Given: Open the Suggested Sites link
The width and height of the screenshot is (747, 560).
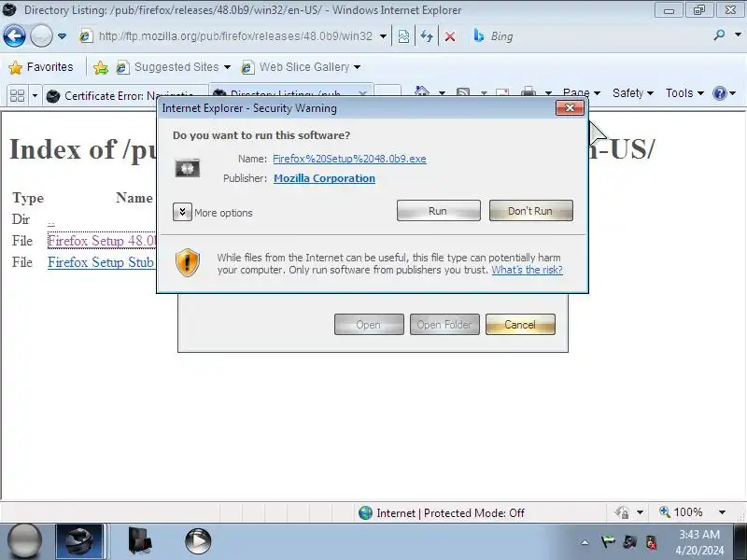Looking at the screenshot, I should point(174,67).
